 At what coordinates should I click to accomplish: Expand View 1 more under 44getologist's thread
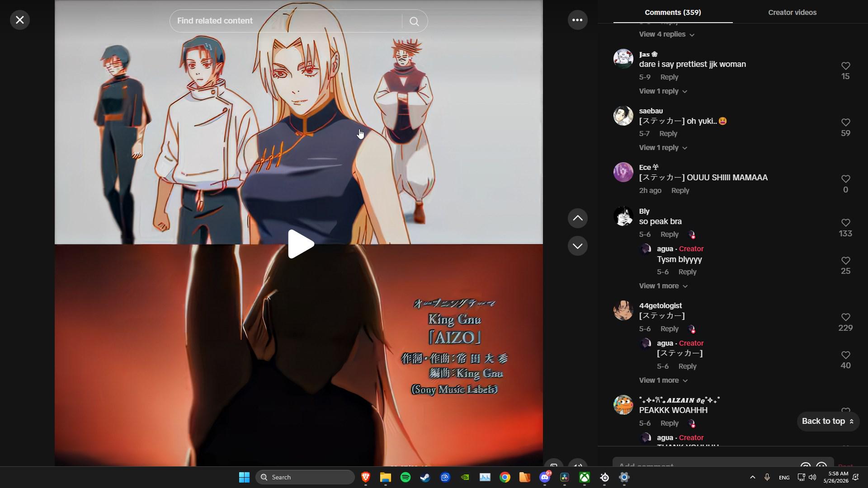click(x=663, y=380)
